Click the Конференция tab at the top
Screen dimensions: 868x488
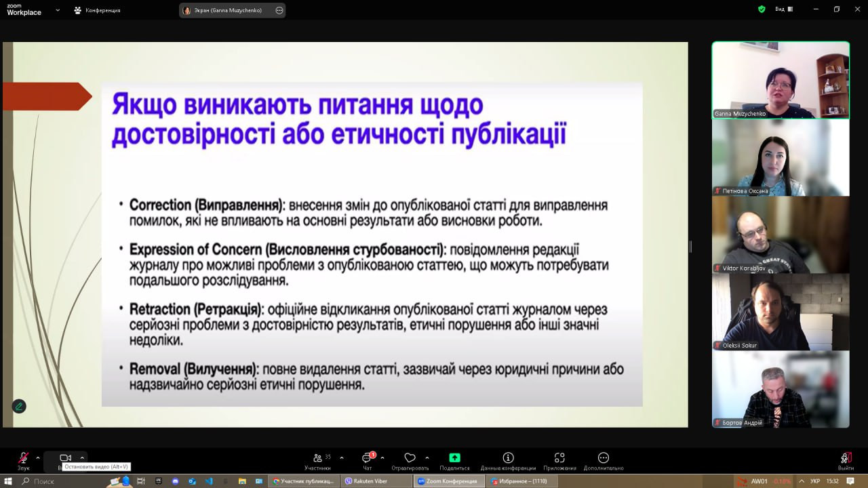coord(96,10)
